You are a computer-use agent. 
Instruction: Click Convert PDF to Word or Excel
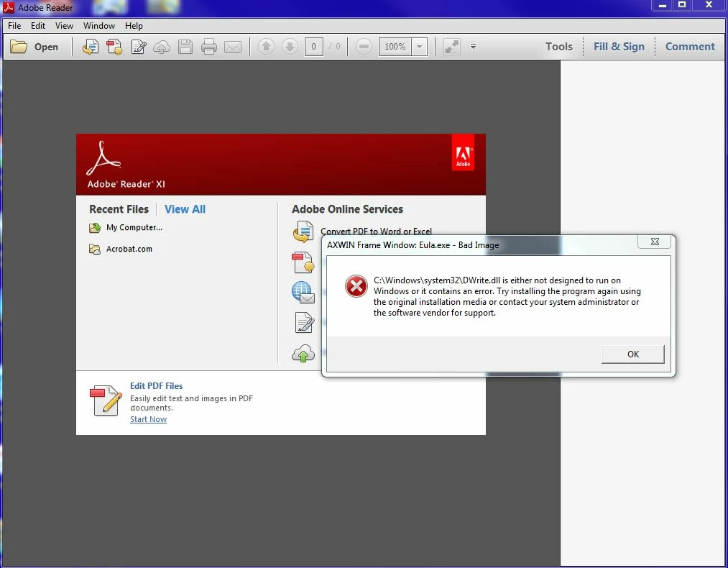[x=376, y=231]
